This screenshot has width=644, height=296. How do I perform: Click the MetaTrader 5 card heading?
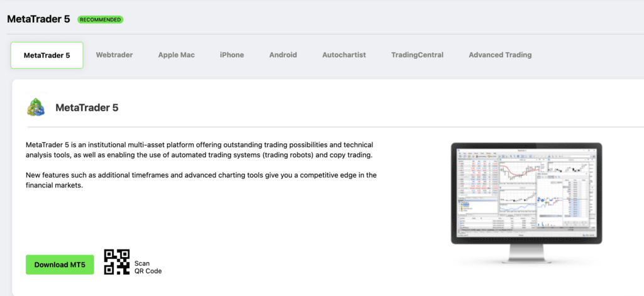(x=87, y=107)
